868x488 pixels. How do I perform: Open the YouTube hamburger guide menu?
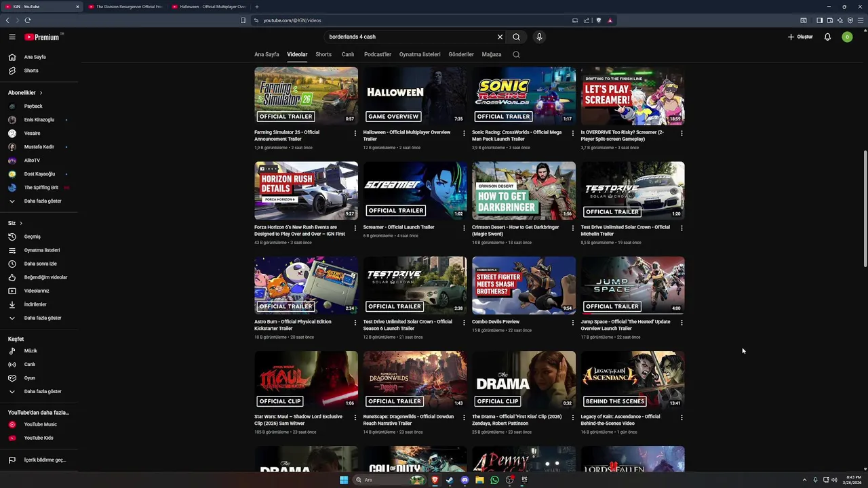pos(12,37)
